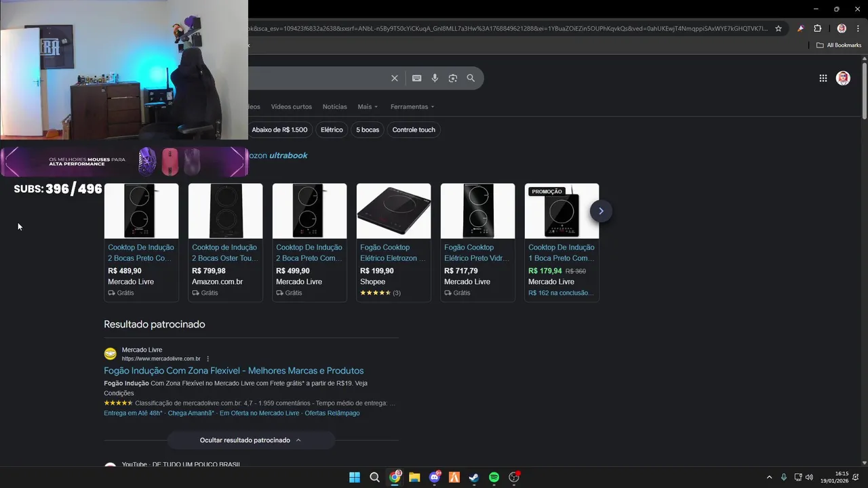The width and height of the screenshot is (868, 488).
Task: Open File Explorer from the taskbar
Action: (x=414, y=477)
